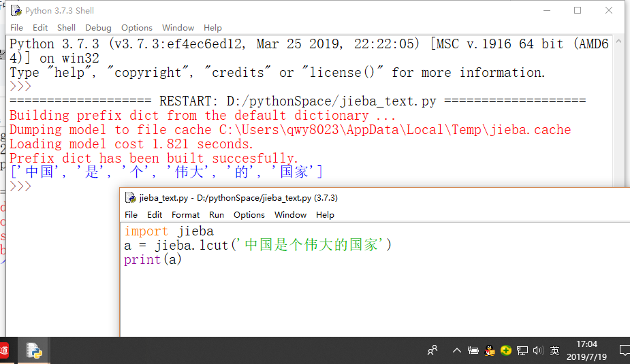This screenshot has width=630, height=364.
Task: Click 'Type "help", "copyright"' info line
Action: [277, 73]
